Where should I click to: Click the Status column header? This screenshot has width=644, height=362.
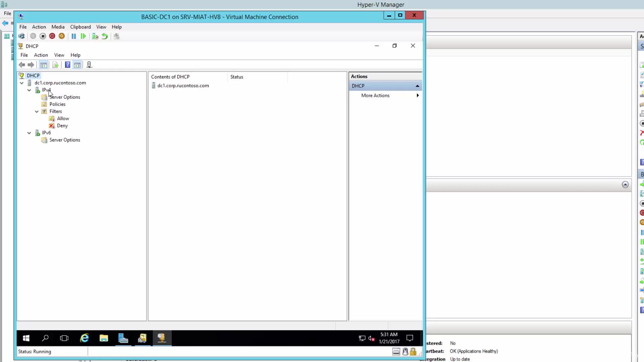[258, 77]
